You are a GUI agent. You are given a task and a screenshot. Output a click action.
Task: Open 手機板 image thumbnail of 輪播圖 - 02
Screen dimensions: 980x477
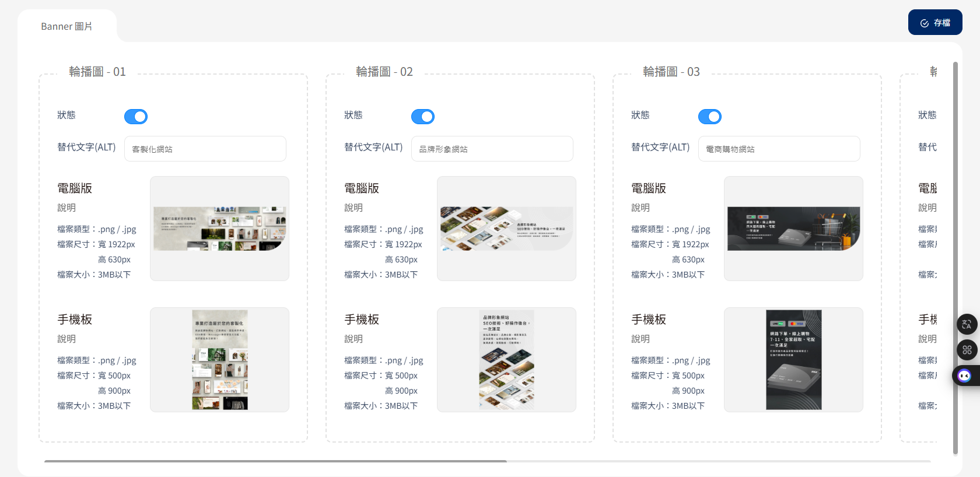click(x=506, y=360)
